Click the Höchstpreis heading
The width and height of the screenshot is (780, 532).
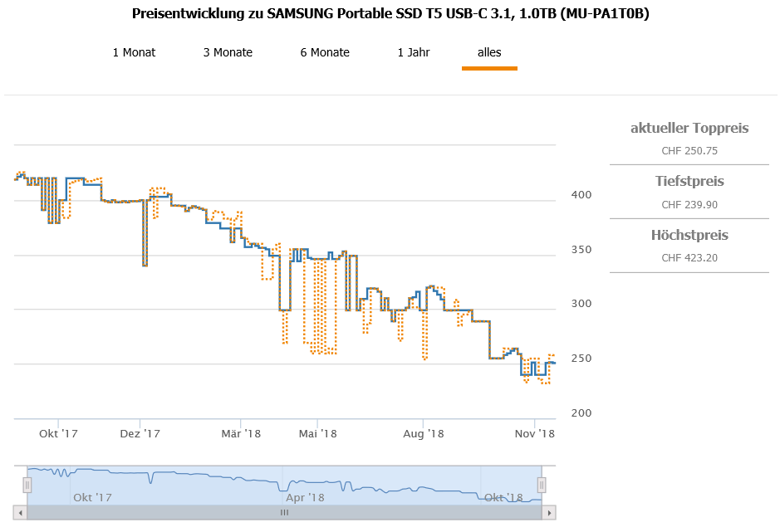pos(689,235)
